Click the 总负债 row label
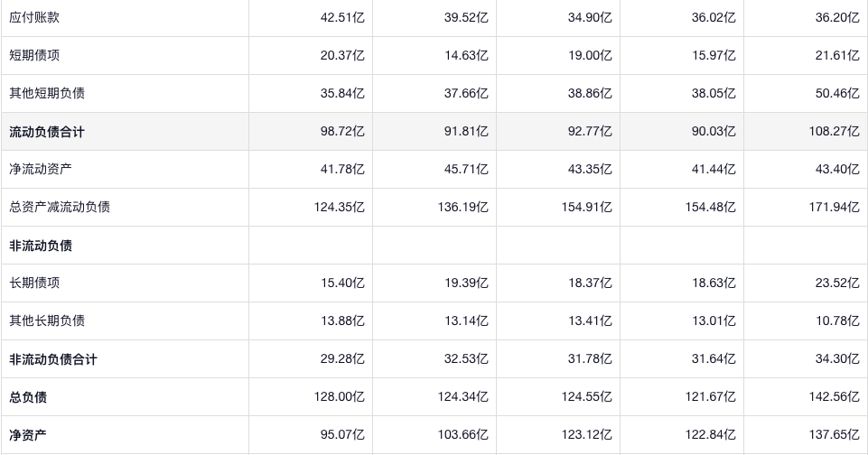This screenshot has height=455, width=868. pos(28,397)
